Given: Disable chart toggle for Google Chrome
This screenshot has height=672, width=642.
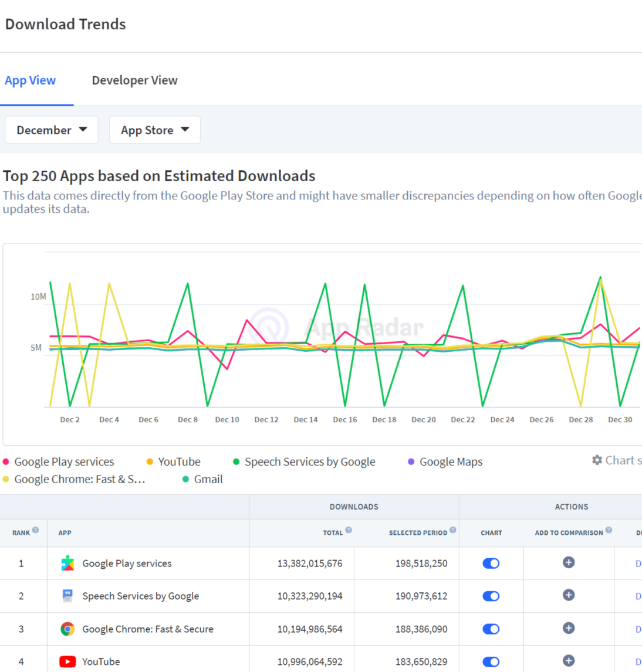Looking at the screenshot, I should tap(491, 629).
